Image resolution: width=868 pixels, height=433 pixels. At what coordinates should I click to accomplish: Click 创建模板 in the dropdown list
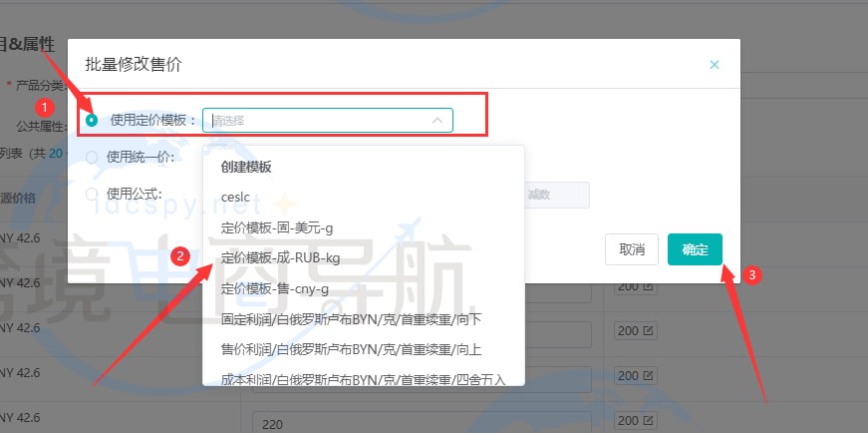point(246,167)
